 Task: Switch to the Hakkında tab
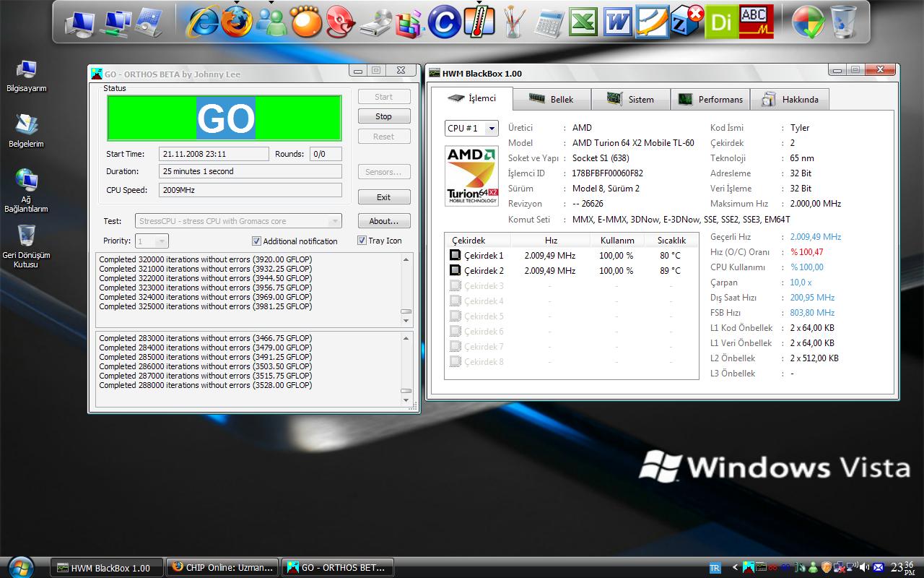point(790,99)
